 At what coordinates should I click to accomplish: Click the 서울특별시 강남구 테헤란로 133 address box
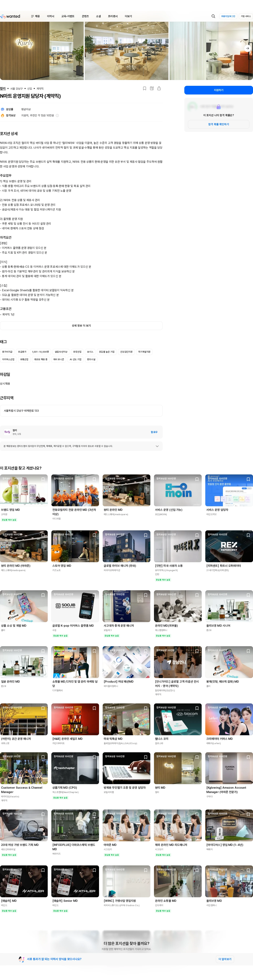(x=81, y=411)
